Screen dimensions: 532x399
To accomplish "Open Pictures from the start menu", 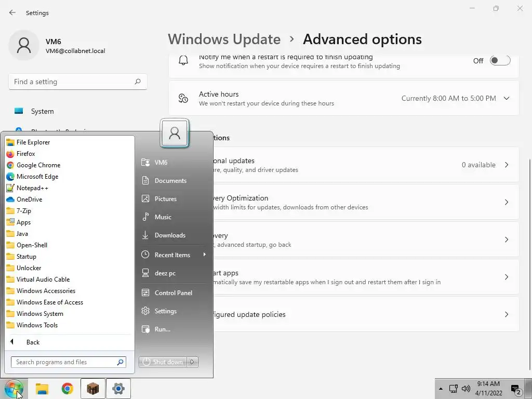I will click(174, 199).
